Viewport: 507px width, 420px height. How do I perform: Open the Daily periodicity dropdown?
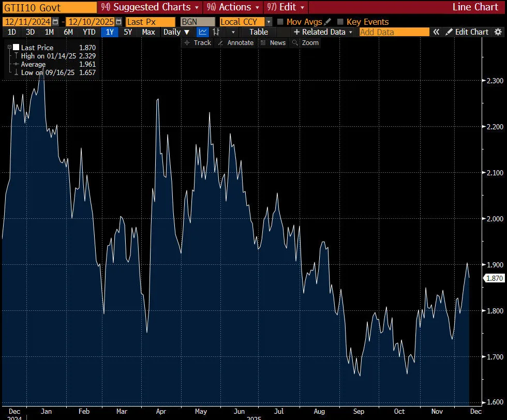click(x=176, y=32)
